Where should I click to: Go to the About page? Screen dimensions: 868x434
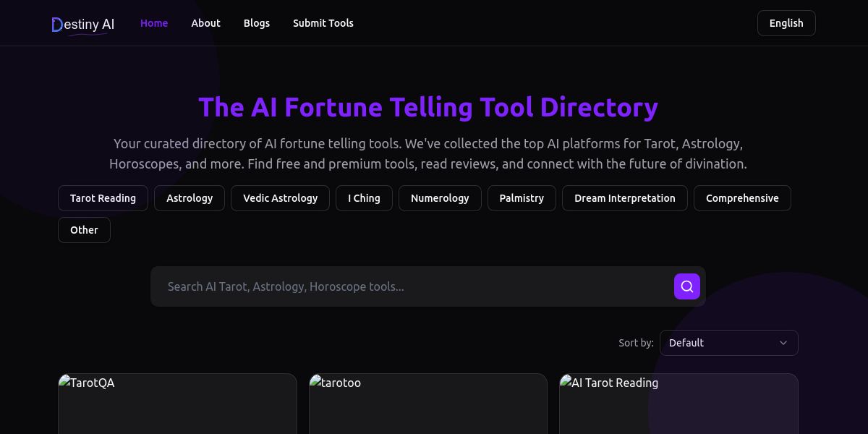coord(205,23)
